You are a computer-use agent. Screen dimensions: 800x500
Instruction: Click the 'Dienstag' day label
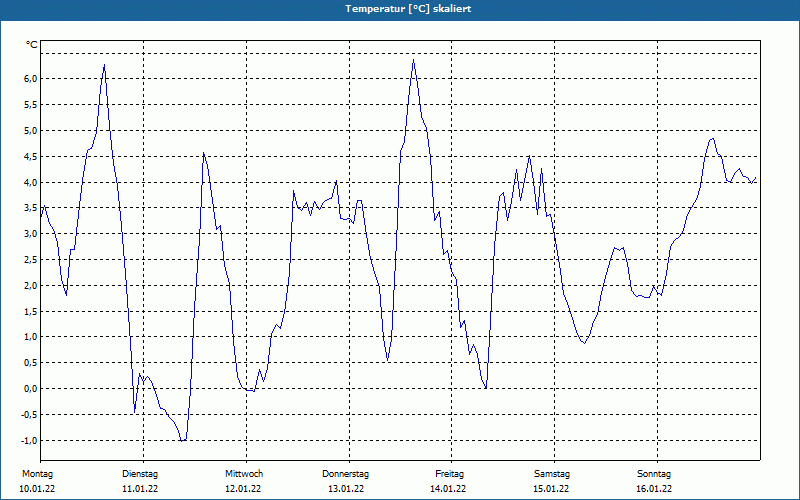[140, 474]
